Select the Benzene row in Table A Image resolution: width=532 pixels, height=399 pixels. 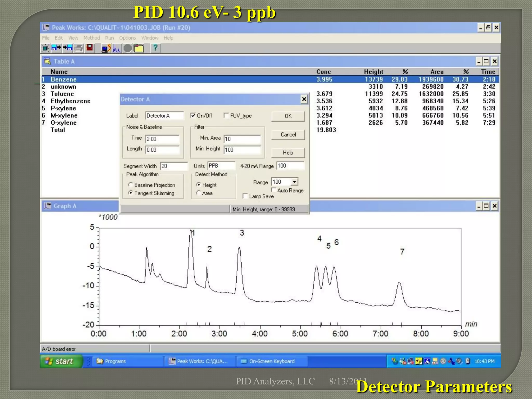(270, 79)
